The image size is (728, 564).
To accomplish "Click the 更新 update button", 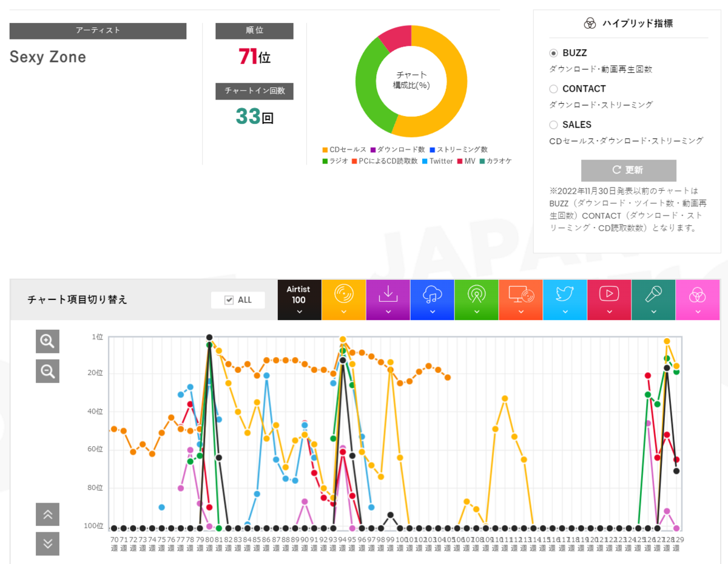I will tap(629, 170).
